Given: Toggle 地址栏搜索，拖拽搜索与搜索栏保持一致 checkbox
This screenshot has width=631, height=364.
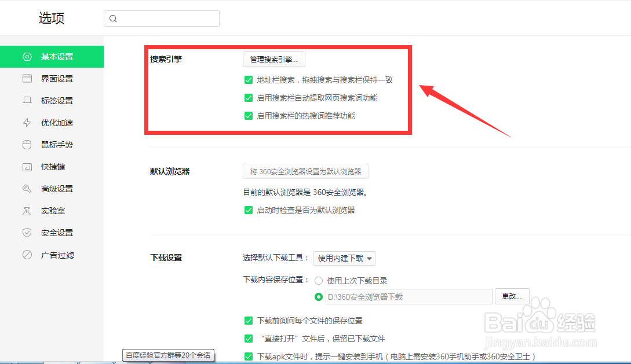Looking at the screenshot, I should tap(249, 80).
